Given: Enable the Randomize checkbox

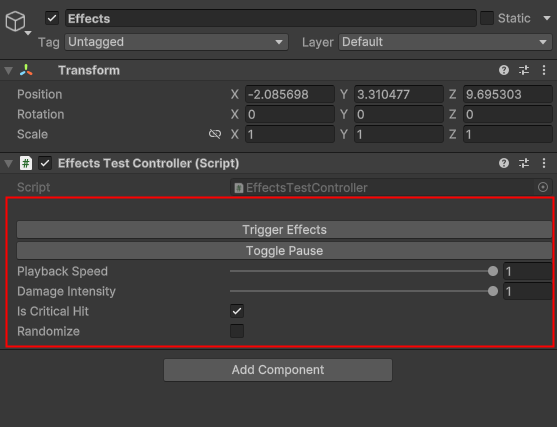Looking at the screenshot, I should (237, 331).
